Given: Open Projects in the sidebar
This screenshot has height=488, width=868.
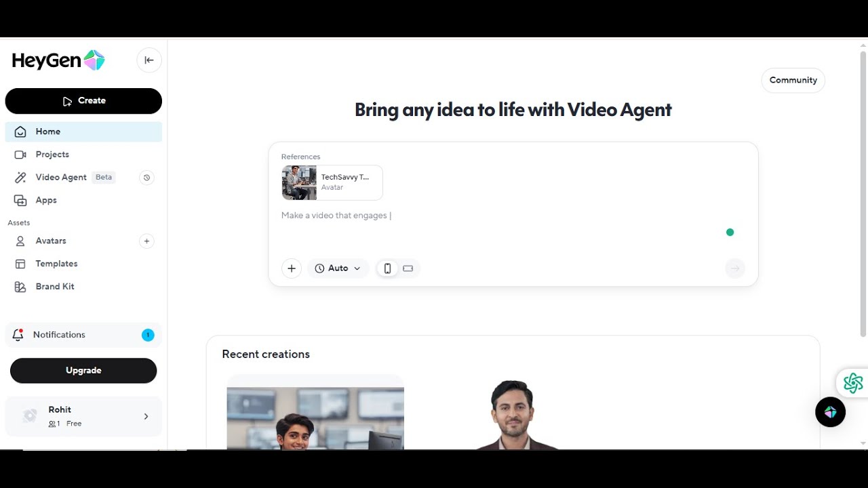Looking at the screenshot, I should [x=83, y=155].
